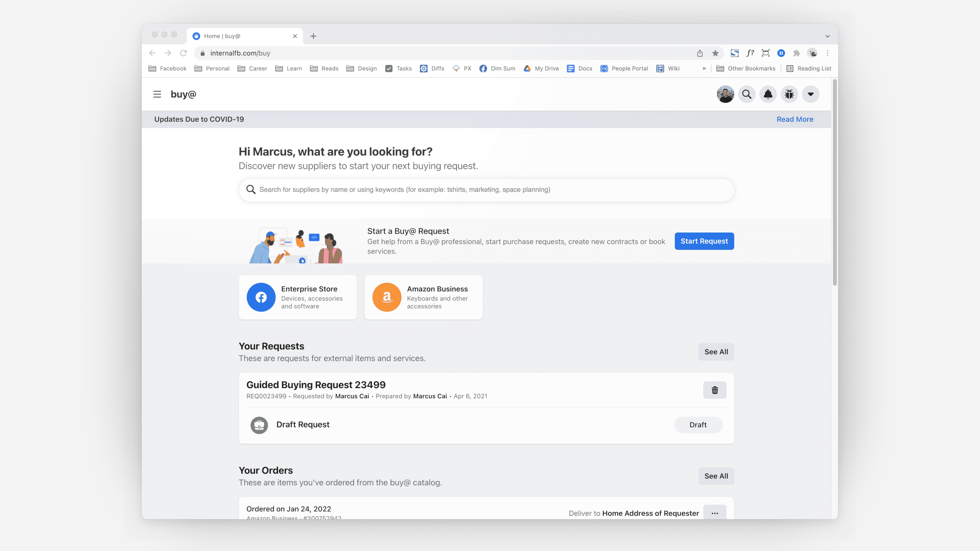Viewport: 980px width, 551px height.
Task: Open the Enterprise Store card
Action: coord(298,297)
